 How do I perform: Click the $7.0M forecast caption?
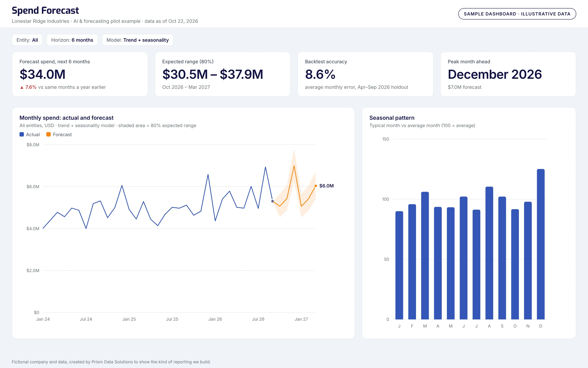click(465, 87)
